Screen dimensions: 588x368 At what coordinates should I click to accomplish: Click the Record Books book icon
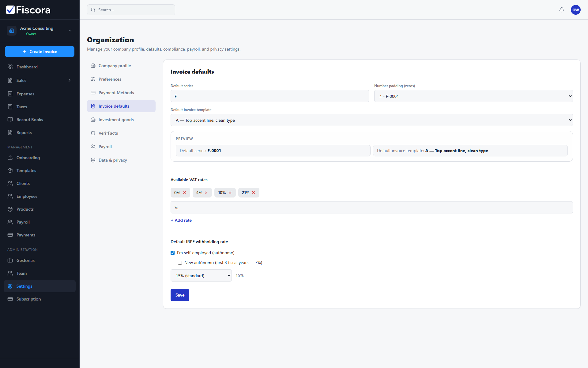point(10,120)
